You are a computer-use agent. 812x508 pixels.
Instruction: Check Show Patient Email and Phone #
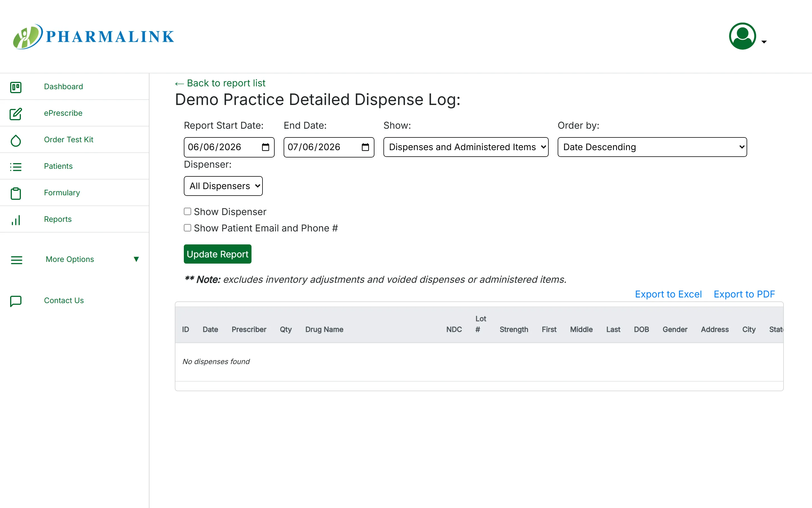click(x=187, y=228)
